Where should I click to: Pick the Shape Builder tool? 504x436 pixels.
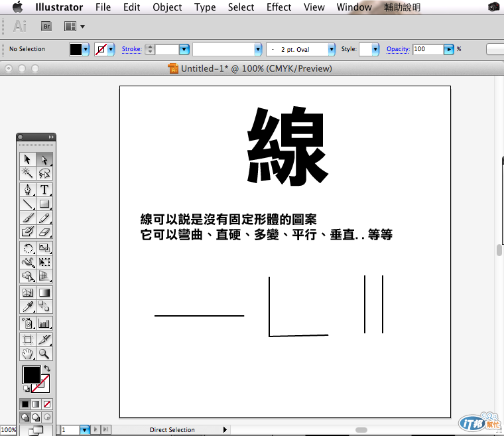pos(28,276)
